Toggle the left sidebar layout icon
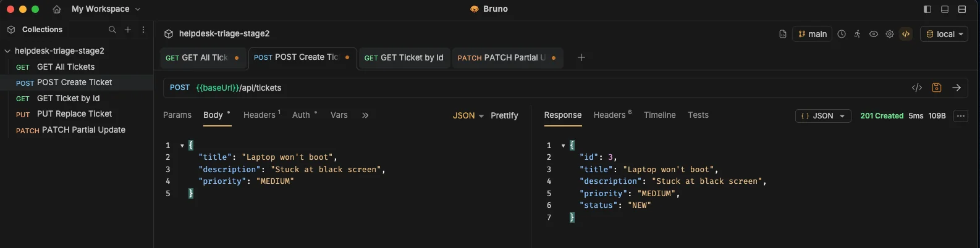 927,9
